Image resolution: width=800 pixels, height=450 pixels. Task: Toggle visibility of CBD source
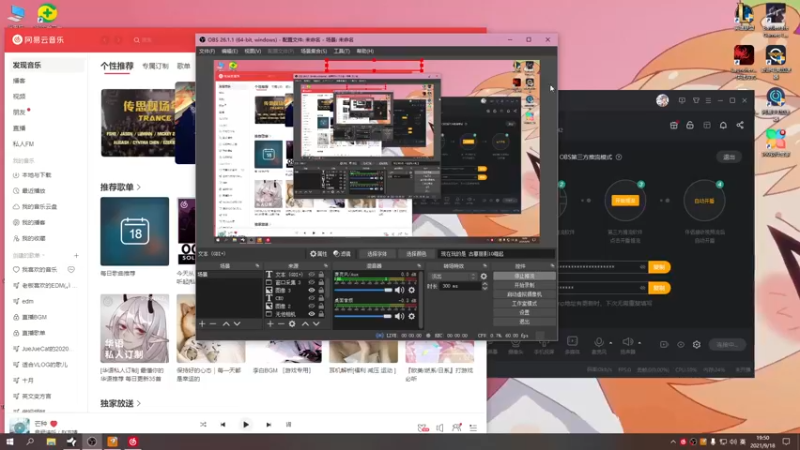coord(311,298)
